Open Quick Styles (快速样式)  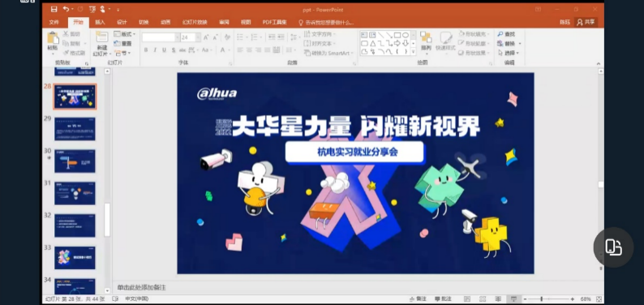tap(445, 43)
